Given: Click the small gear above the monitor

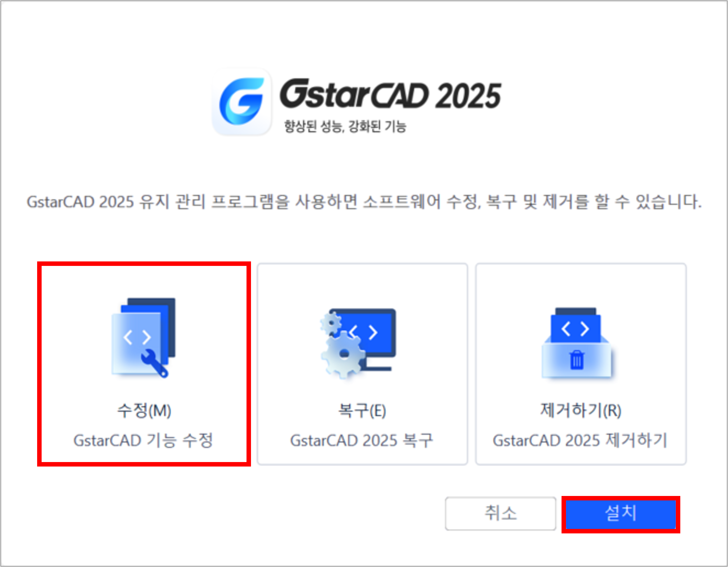Looking at the screenshot, I should 331,323.
